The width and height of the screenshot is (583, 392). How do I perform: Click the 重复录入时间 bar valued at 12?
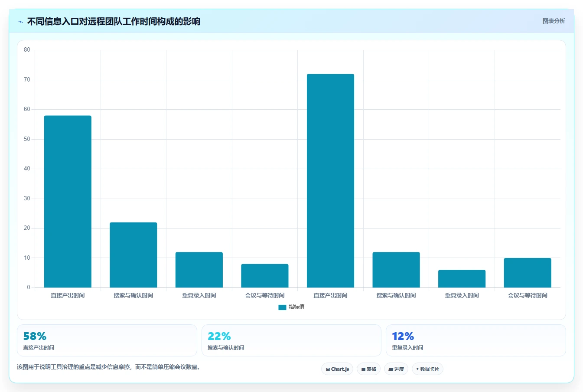199,270
